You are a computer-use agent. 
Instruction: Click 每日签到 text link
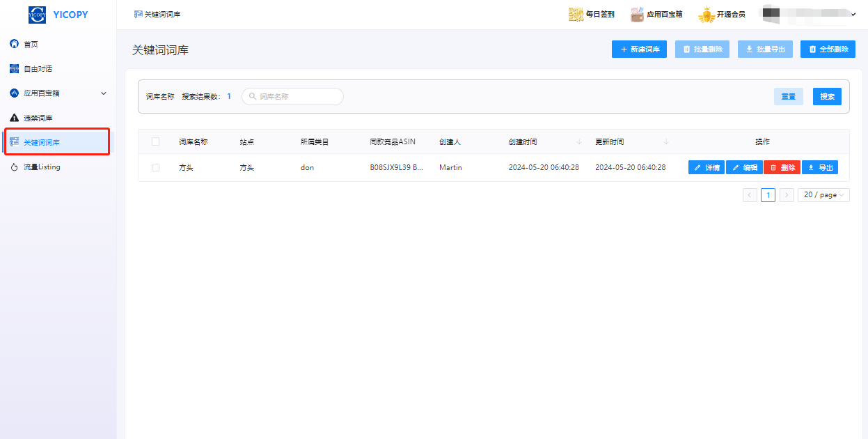600,14
